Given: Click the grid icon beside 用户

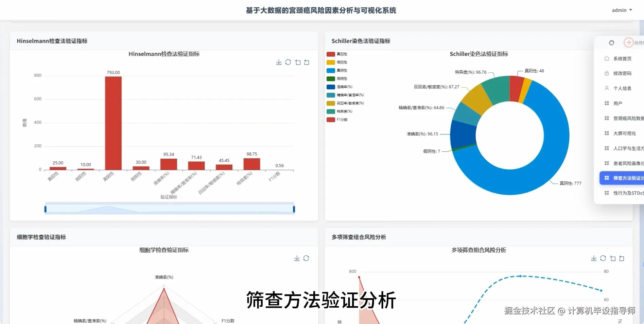Looking at the screenshot, I should pos(607,103).
